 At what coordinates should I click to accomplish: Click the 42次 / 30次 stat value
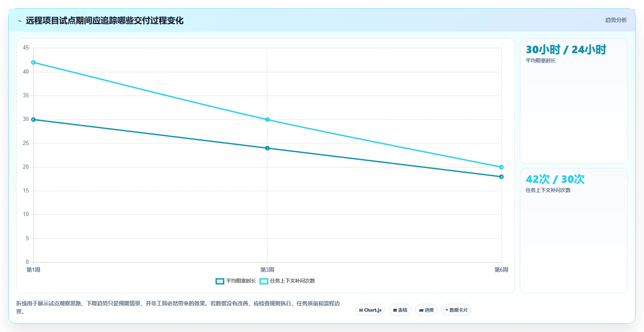click(x=555, y=179)
